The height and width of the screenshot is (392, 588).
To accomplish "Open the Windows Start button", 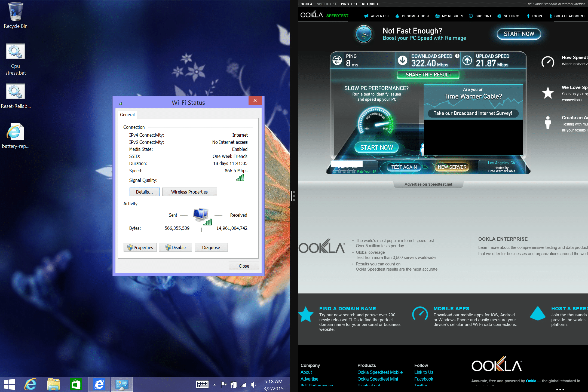I will click(10, 384).
